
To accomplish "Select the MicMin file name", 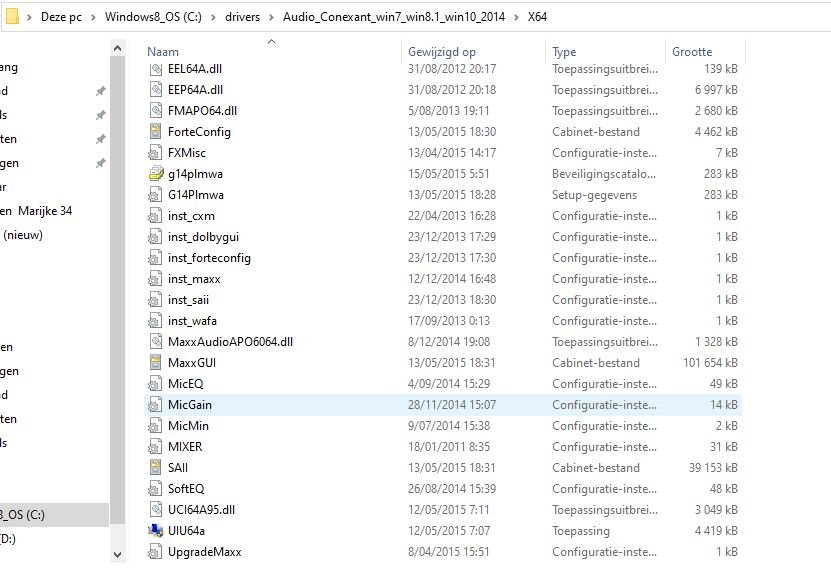I will coord(188,426).
